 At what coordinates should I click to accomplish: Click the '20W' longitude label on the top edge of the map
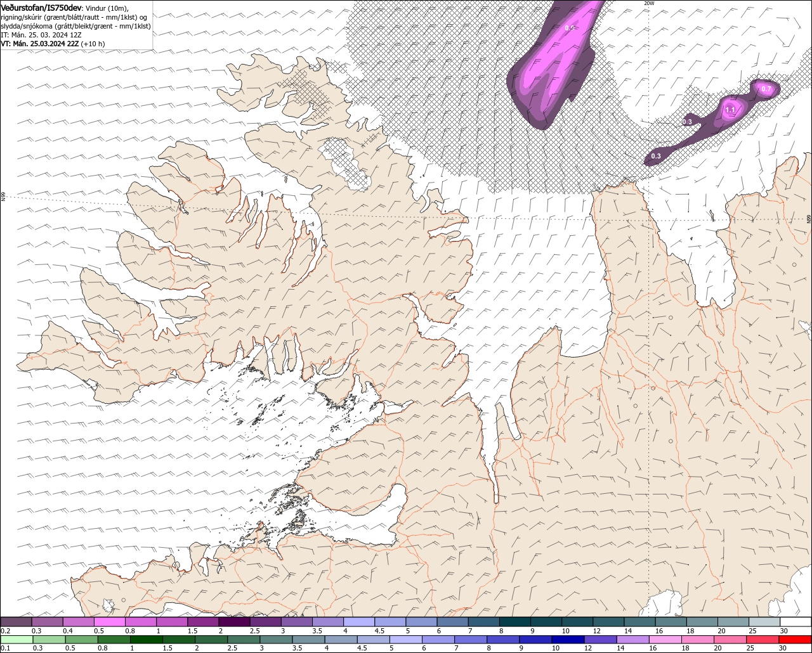648,3
